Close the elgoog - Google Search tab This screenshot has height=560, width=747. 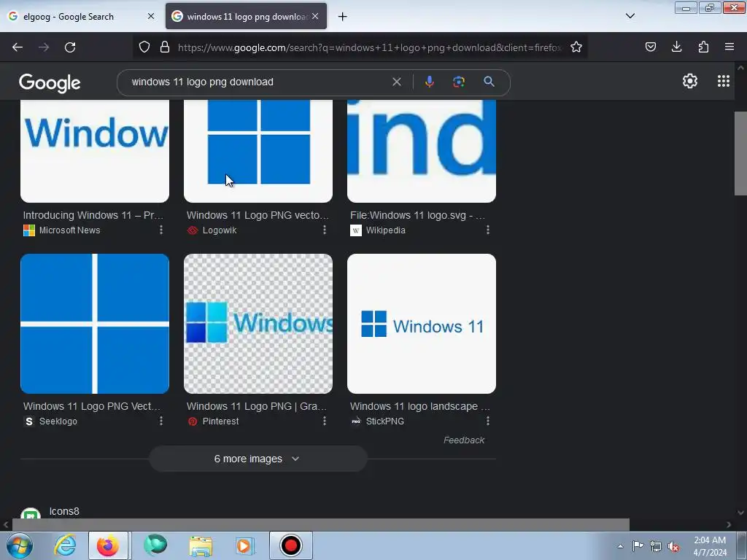(x=151, y=16)
